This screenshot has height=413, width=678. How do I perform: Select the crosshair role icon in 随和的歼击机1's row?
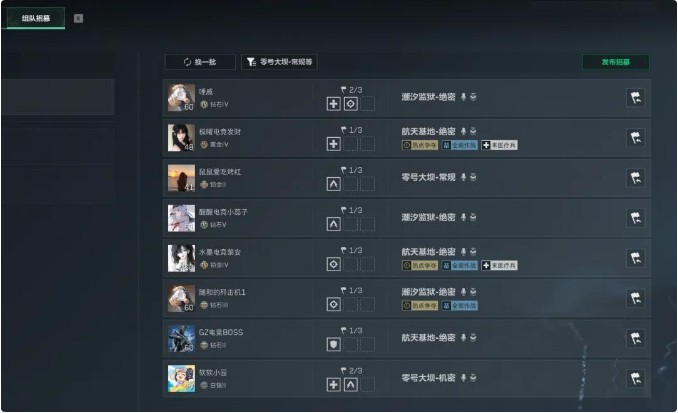[333, 304]
